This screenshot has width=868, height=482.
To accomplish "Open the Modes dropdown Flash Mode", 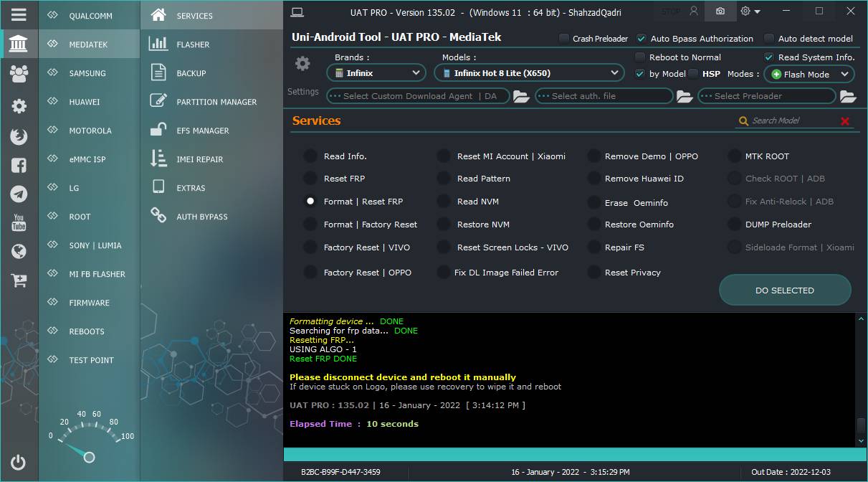I will coord(809,74).
